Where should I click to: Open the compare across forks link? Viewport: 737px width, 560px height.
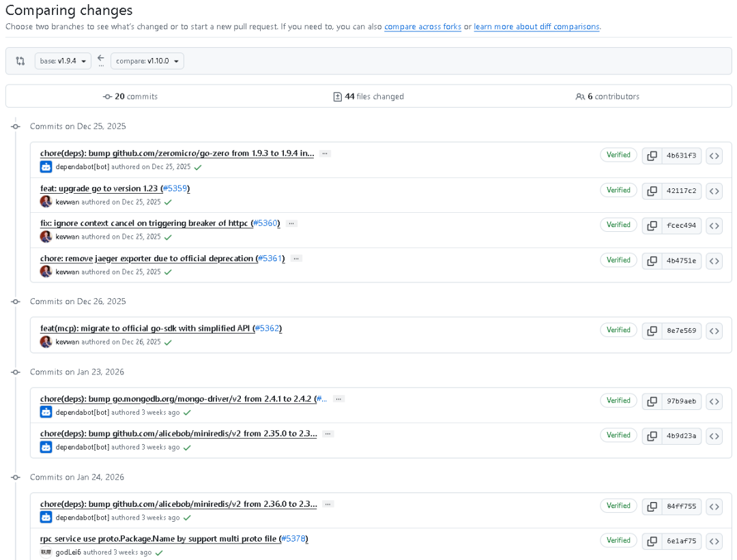click(422, 27)
